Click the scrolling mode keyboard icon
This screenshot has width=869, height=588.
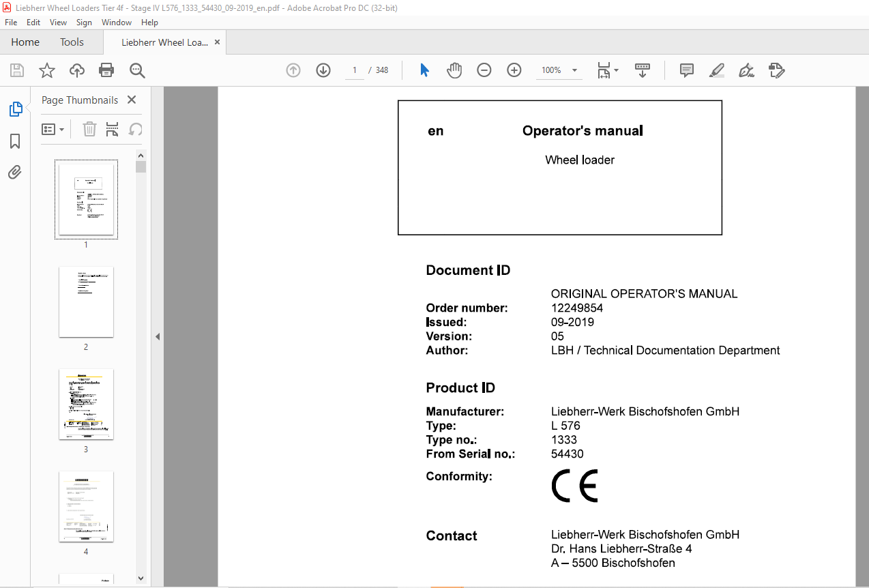click(642, 70)
